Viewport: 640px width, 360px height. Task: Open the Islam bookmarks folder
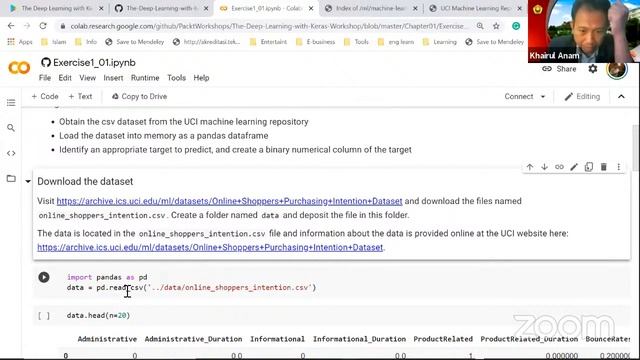54,42
